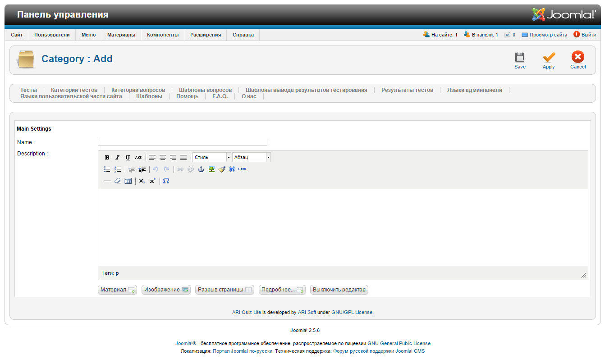605x364 pixels.
Task: Insert a bulleted list
Action: tap(107, 169)
